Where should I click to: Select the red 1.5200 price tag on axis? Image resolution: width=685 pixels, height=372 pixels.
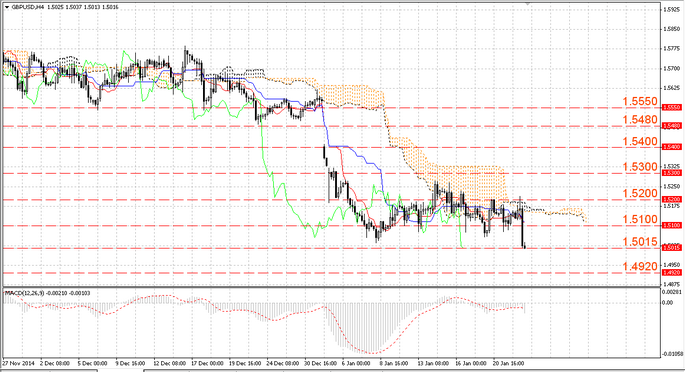pos(672,200)
